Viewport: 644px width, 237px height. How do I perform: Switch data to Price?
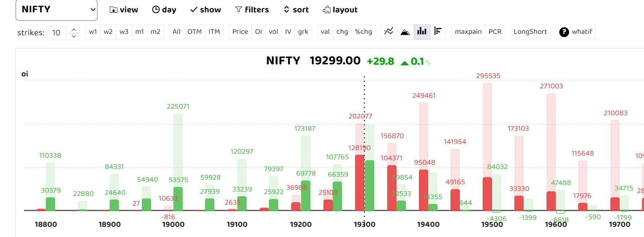(x=240, y=32)
